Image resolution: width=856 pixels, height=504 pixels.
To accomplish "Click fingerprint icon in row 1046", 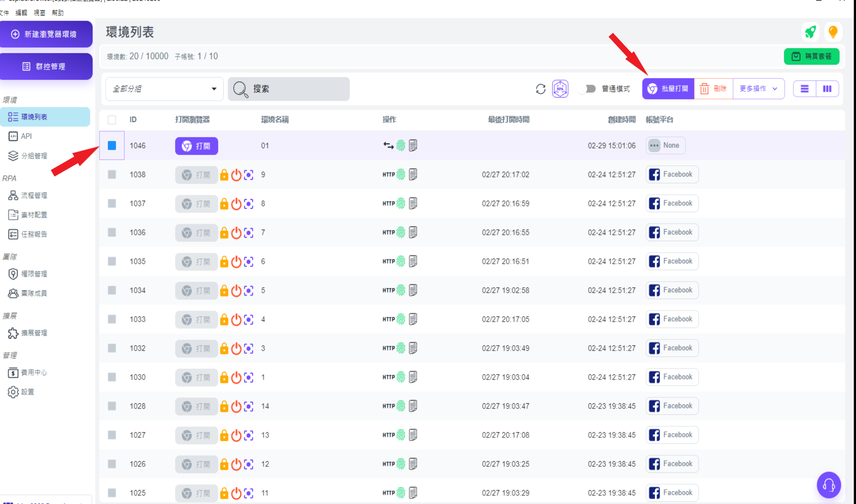I will coord(401,146).
